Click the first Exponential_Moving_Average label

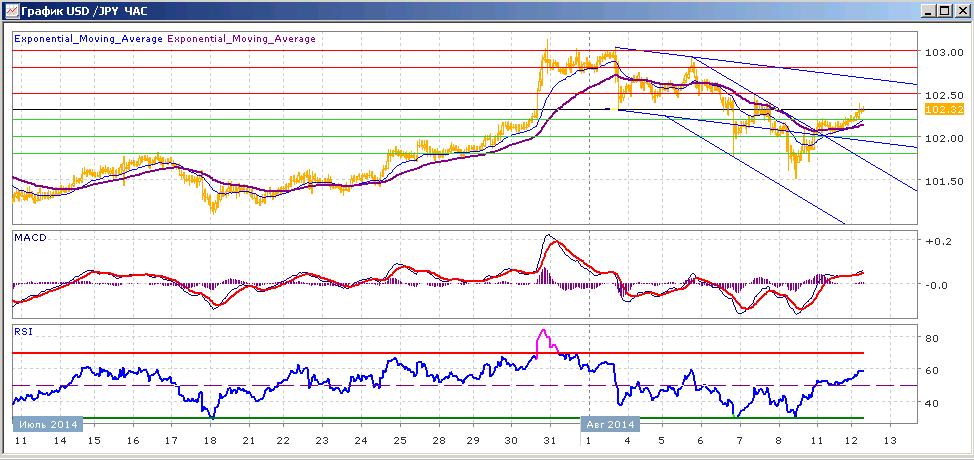(88, 38)
